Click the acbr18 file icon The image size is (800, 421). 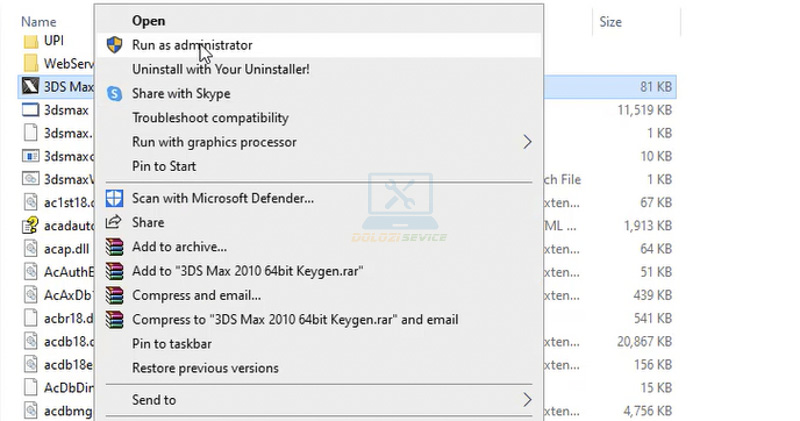pos(31,318)
